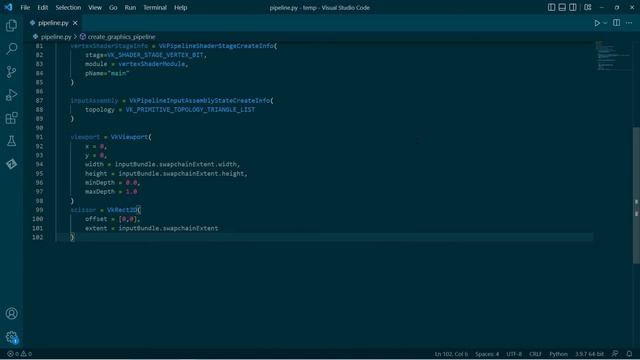
Task: Open the File menu
Action: [25, 7]
